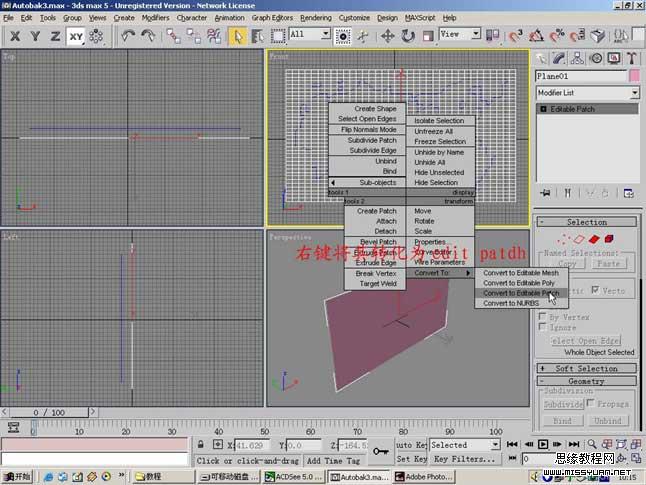This screenshot has height=485, width=646.
Task: Select Vertex sub-object level icon
Action: [x=562, y=239]
